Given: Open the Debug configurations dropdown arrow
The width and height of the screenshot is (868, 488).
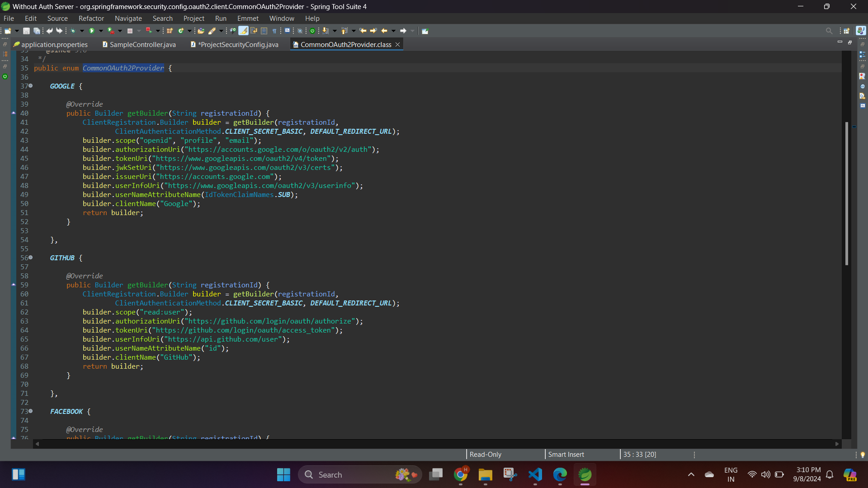Looking at the screenshot, I should coord(82,31).
